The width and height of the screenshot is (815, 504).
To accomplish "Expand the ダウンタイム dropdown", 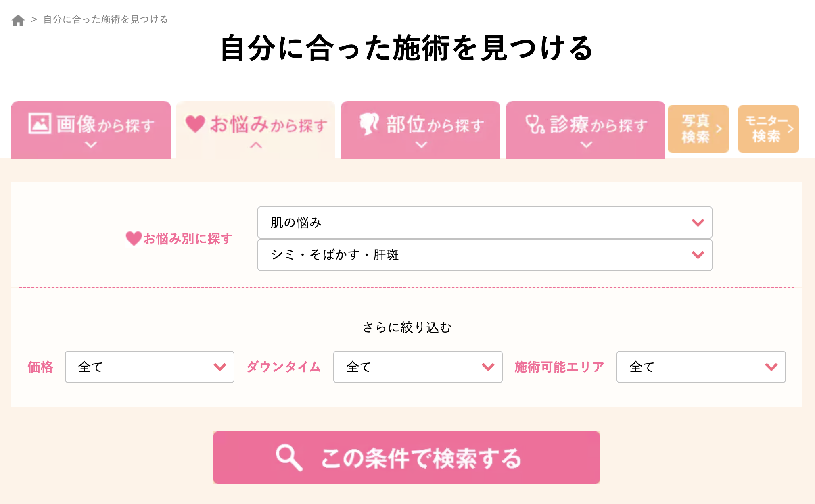I will point(418,367).
